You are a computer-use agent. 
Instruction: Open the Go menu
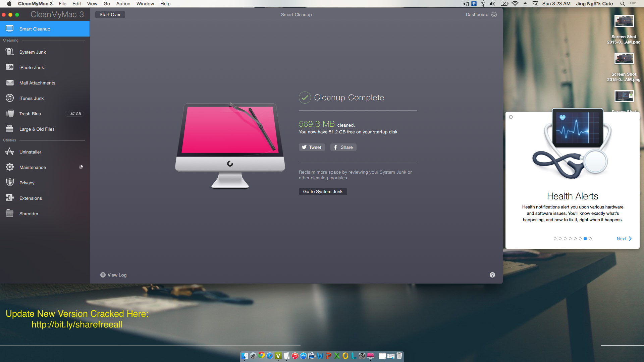click(x=107, y=4)
